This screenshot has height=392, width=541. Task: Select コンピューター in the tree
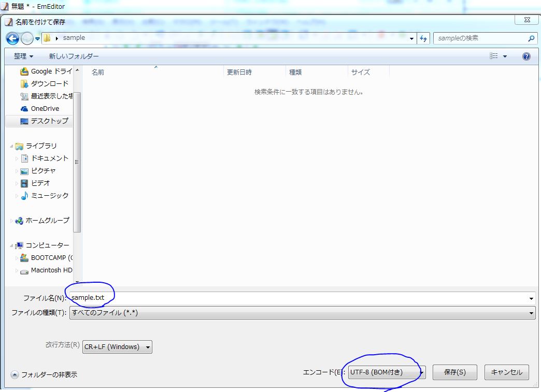point(47,245)
